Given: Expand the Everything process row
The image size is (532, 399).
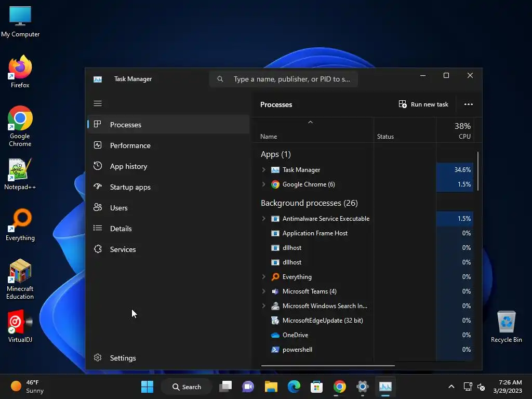Looking at the screenshot, I should [263, 277].
